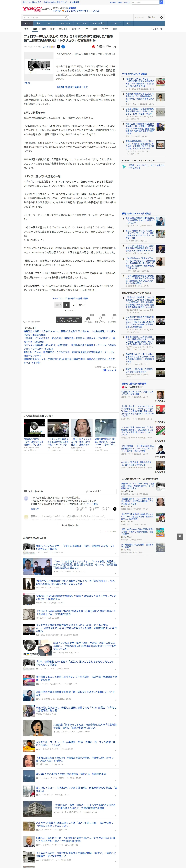Open the 人気スケボーユーチューバー死亡 article
The image size is (186, 868).
coord(70,746)
